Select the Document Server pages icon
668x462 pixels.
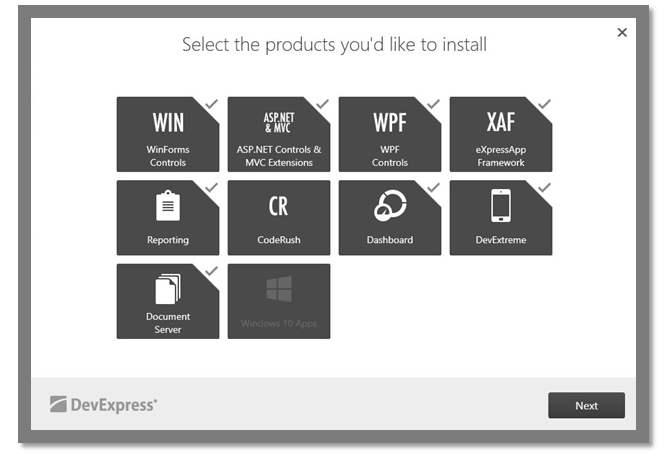click(x=168, y=289)
